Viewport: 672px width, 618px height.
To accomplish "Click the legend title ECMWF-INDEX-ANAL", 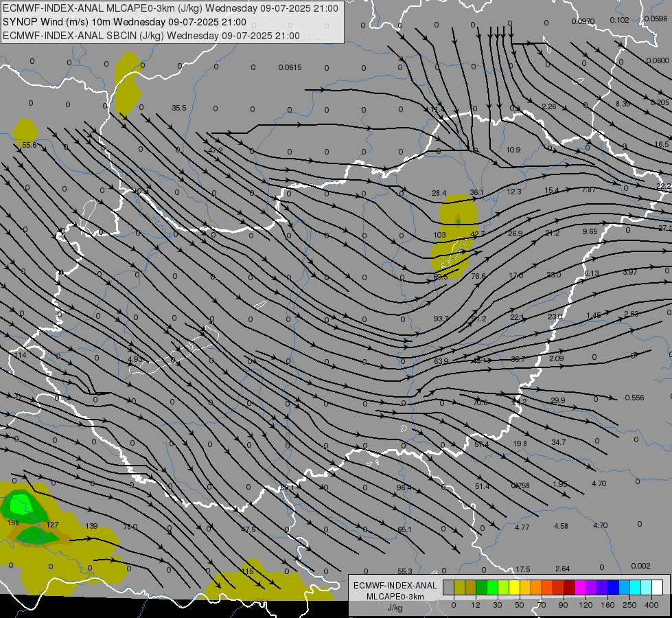I will pyautogui.click(x=395, y=586).
